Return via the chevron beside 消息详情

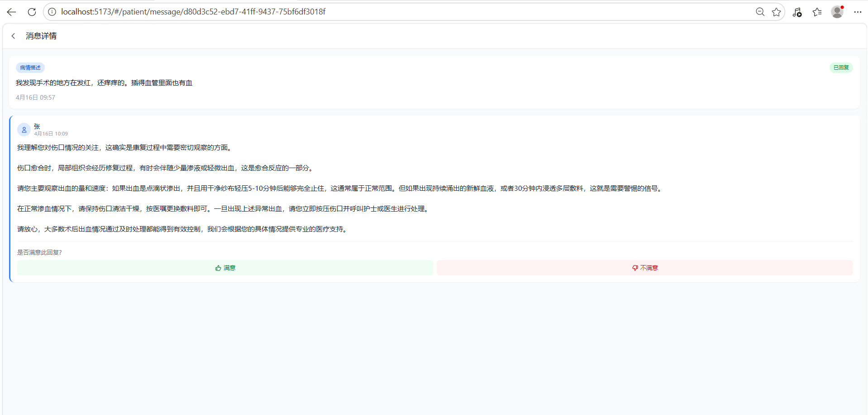(14, 36)
